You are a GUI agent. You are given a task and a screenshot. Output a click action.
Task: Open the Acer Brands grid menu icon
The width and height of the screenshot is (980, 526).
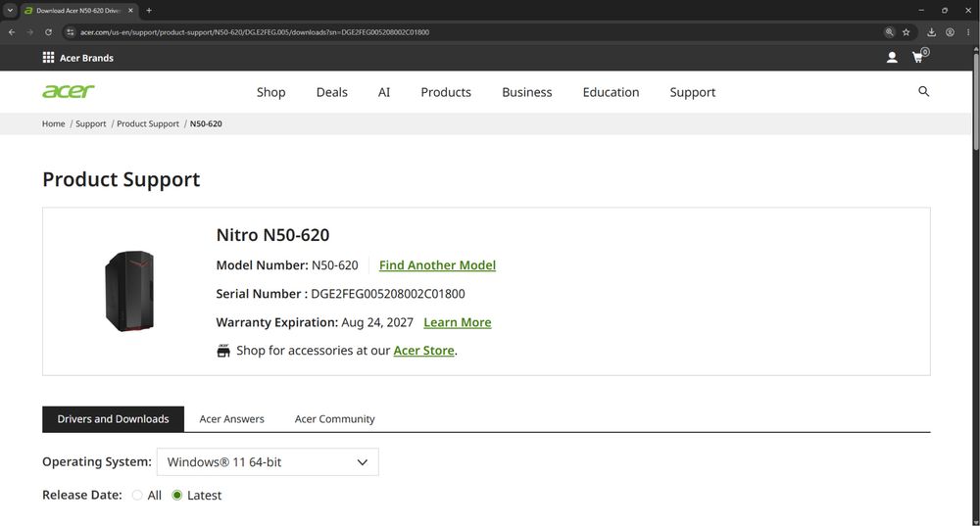click(48, 58)
